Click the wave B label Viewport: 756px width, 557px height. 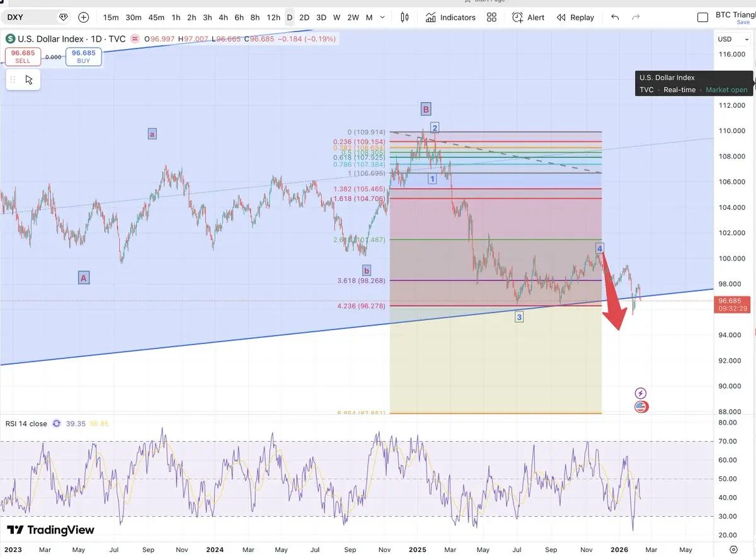[426, 109]
